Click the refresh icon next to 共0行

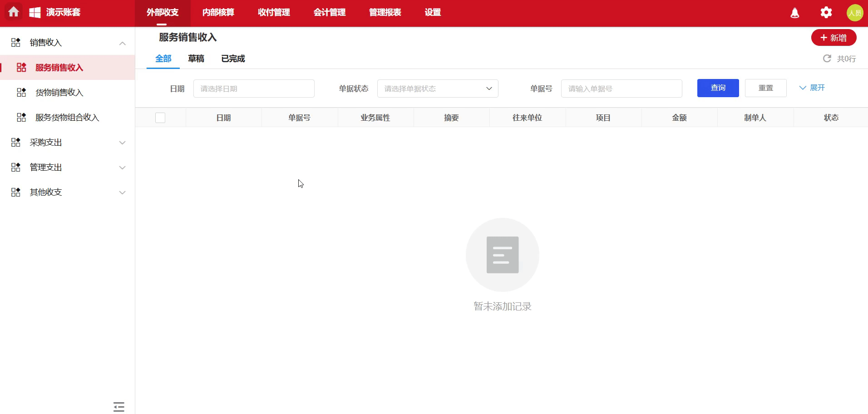tap(827, 59)
